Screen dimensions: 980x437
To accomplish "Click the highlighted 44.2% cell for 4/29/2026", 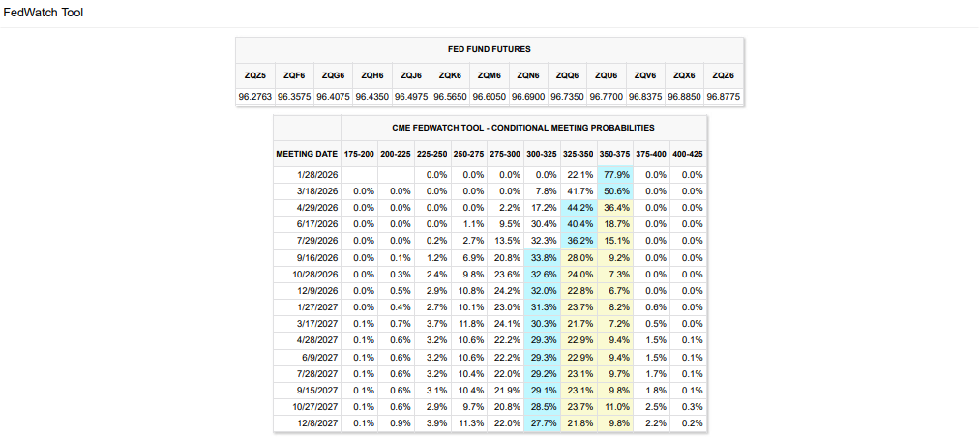I will pos(579,208).
